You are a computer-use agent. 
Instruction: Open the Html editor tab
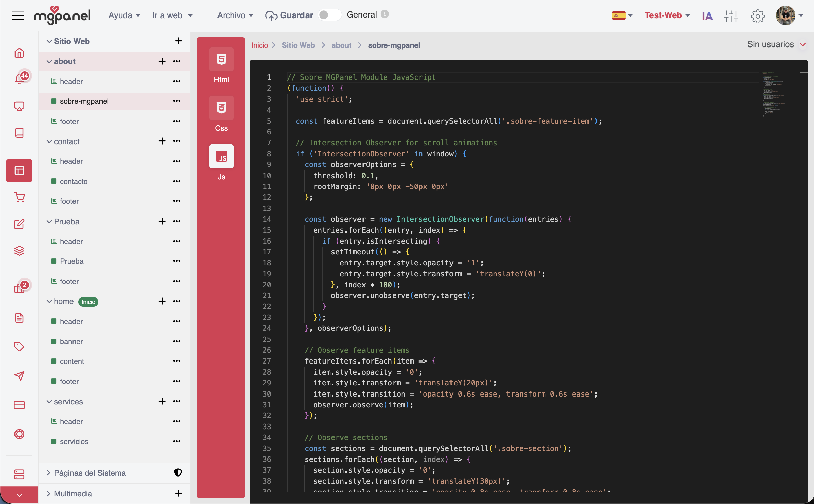(221, 60)
